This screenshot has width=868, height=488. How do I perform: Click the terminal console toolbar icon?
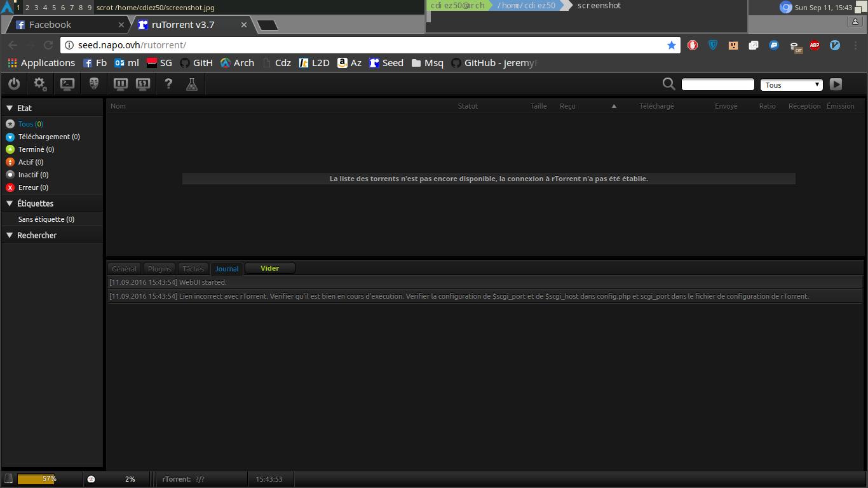pos(67,84)
